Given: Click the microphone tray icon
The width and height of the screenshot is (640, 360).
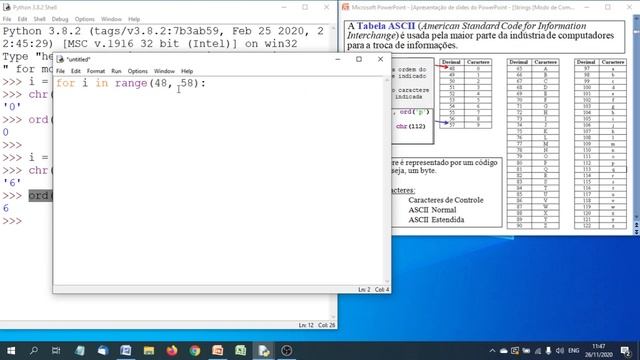Looking at the screenshot, I should pos(548,351).
